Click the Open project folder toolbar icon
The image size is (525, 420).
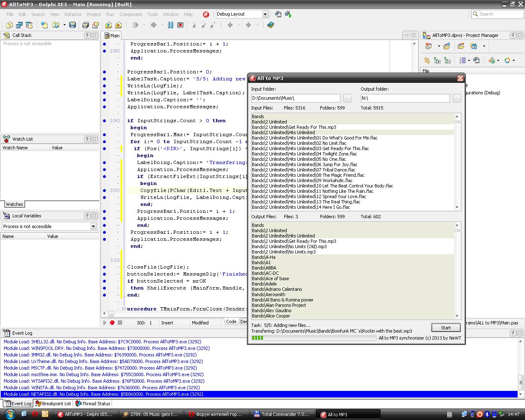click(x=56, y=25)
